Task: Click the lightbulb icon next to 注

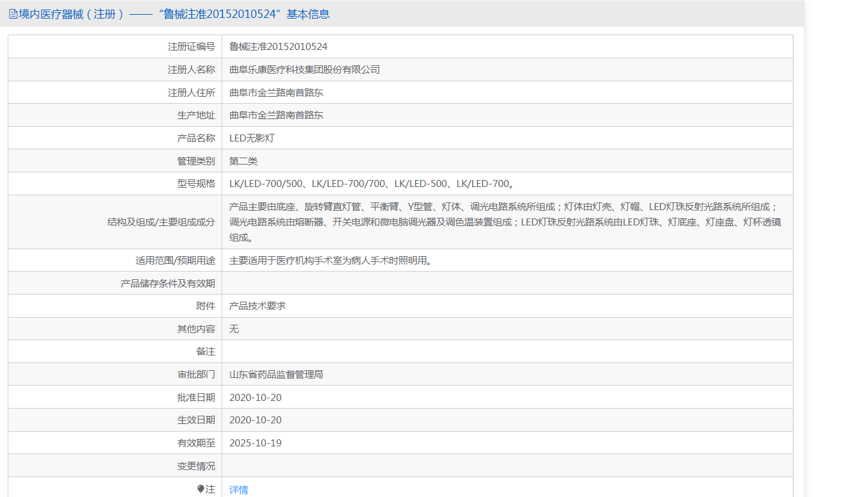Action: [201, 489]
